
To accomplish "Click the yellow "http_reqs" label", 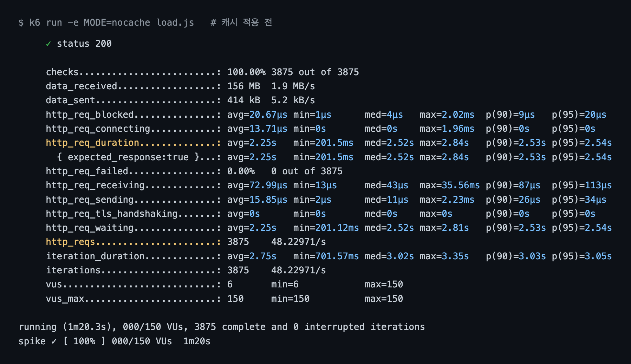I will 71,242.
